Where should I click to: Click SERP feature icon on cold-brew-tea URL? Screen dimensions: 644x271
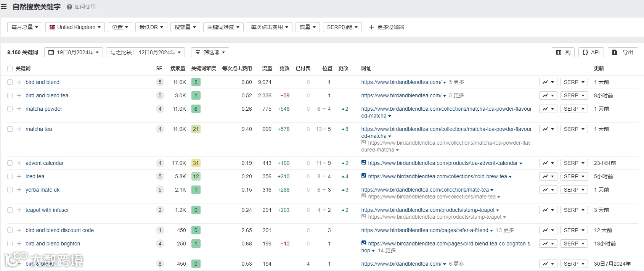tap(364, 176)
